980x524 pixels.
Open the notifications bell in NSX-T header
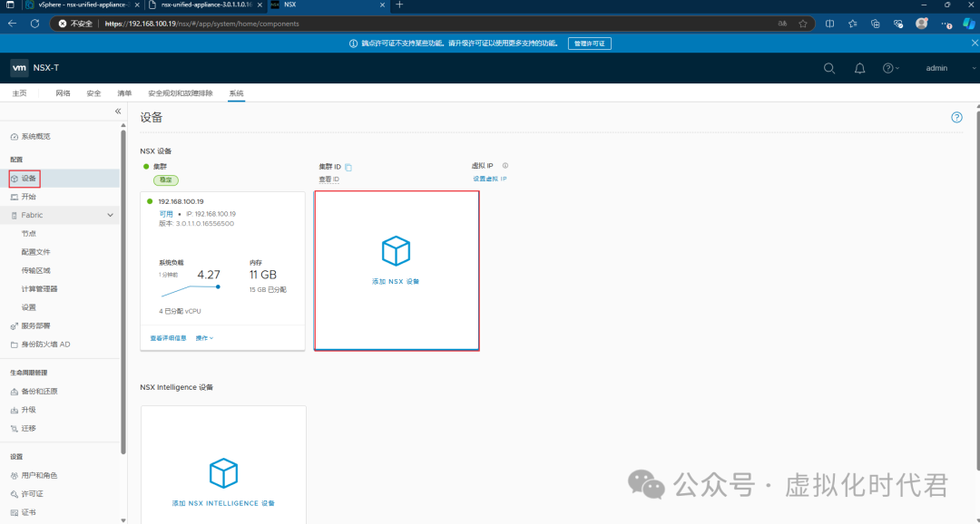860,68
